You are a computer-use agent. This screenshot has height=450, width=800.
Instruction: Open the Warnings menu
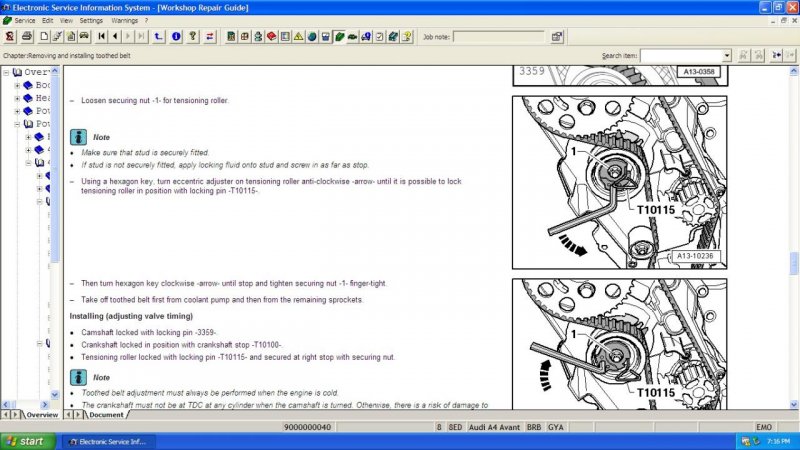point(125,20)
